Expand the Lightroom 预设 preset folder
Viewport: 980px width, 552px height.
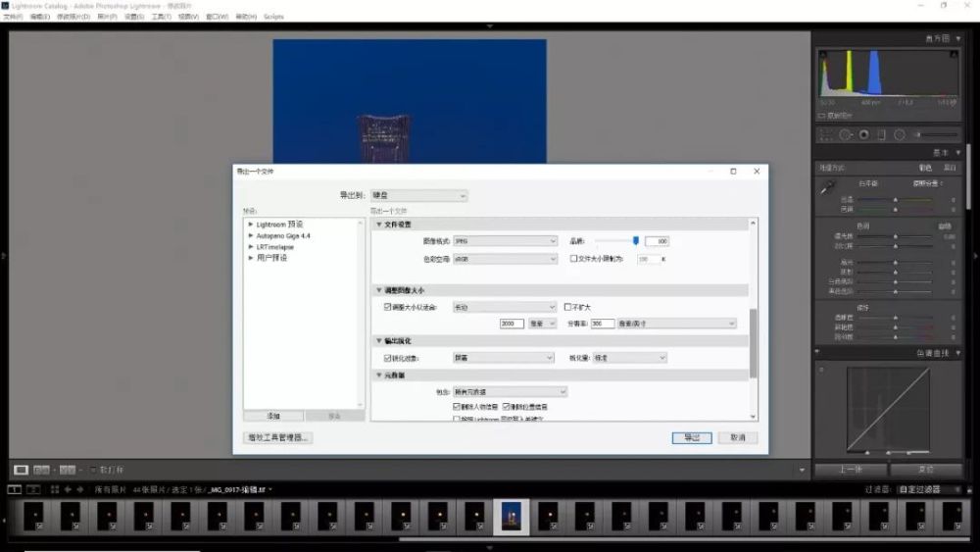pos(251,224)
